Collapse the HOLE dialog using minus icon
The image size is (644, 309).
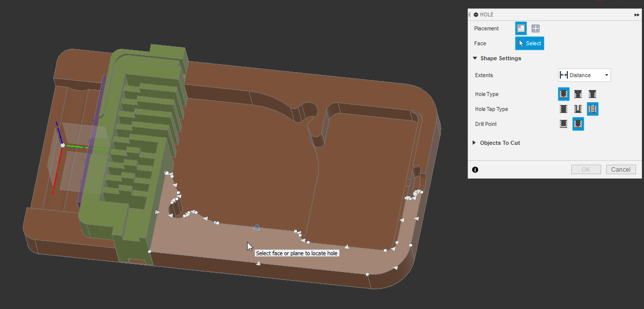coord(476,15)
